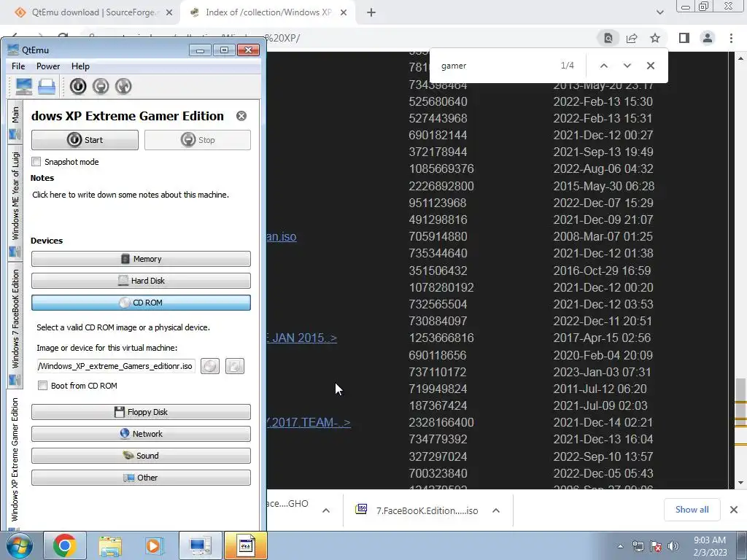
Task: Click the toolbar restart icon
Action: click(x=123, y=86)
